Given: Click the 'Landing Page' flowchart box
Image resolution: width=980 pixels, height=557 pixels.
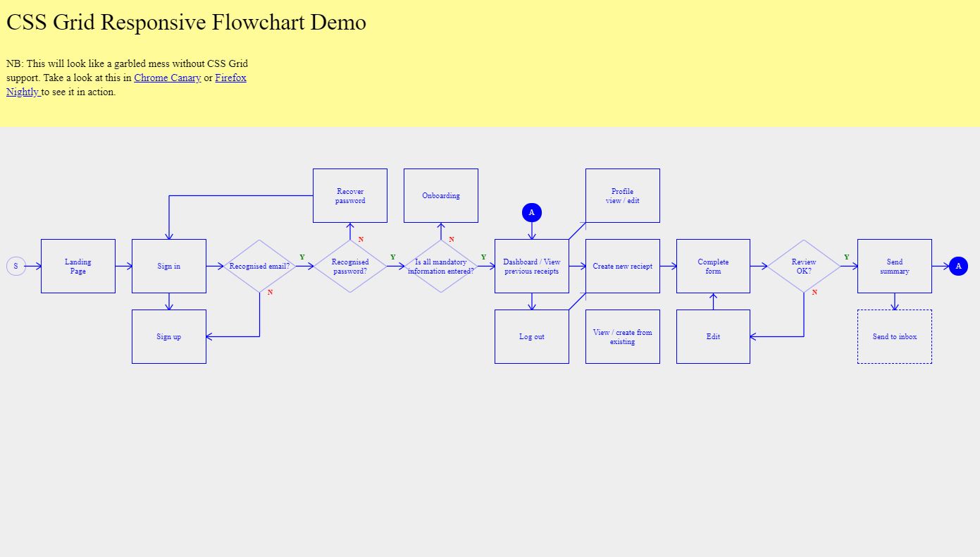Looking at the screenshot, I should tap(77, 266).
